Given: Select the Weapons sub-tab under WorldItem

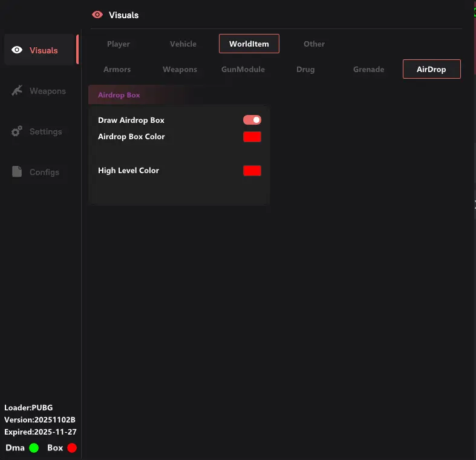Looking at the screenshot, I should (x=180, y=69).
